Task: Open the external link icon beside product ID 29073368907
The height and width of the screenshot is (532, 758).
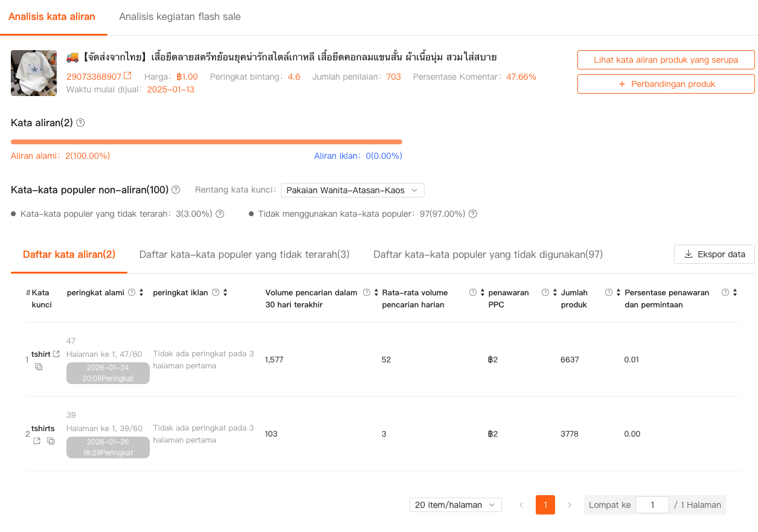Action: [x=127, y=76]
